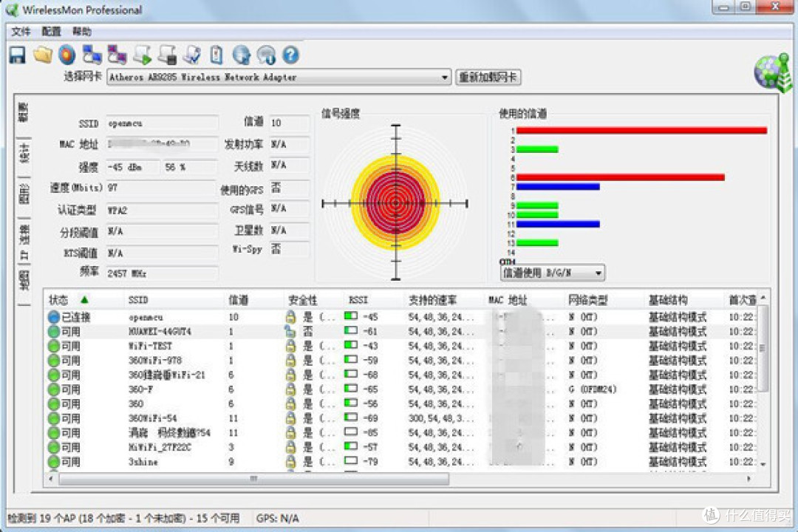Click the green status icon of WiFi-TEST row
798x532 pixels.
pos(53,347)
